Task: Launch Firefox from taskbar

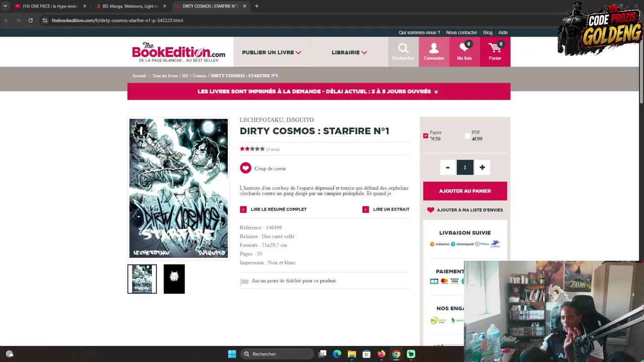Action: [x=381, y=354]
